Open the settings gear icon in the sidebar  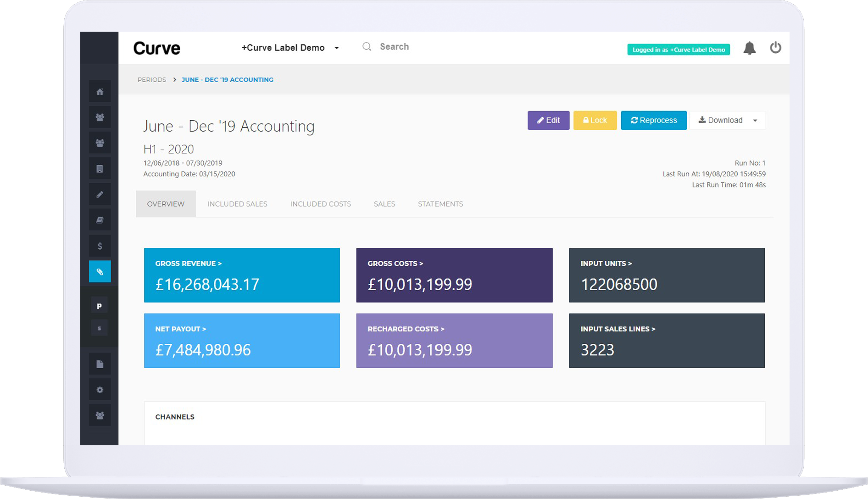click(x=100, y=390)
